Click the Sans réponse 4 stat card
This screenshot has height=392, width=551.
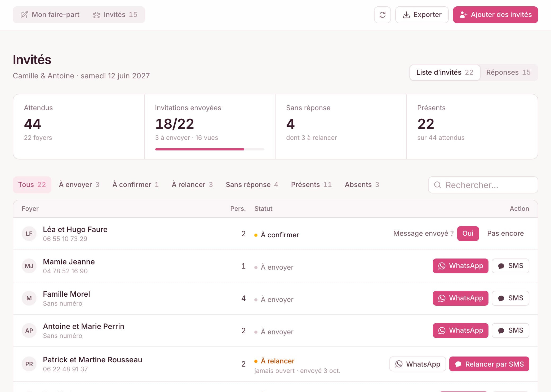pyautogui.click(x=341, y=127)
